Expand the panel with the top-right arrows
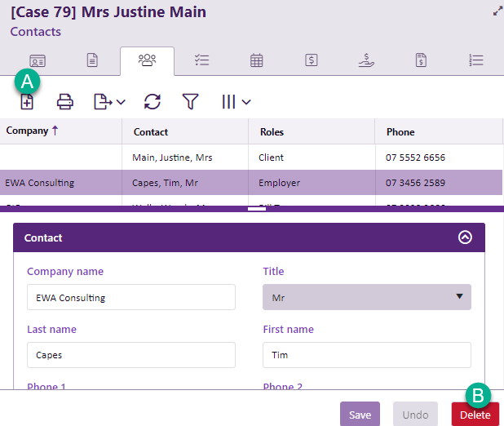Image resolution: width=504 pixels, height=426 pixels. click(x=497, y=11)
